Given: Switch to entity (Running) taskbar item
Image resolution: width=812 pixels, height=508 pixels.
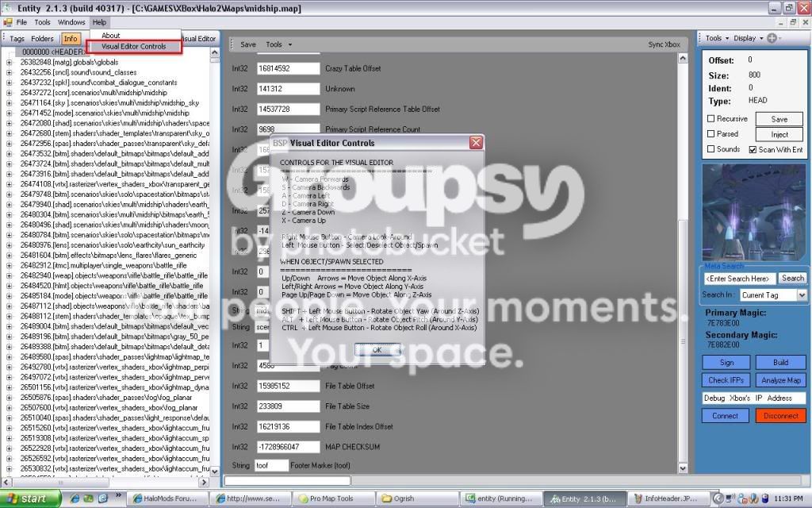Looking at the screenshot, I should tap(501, 498).
